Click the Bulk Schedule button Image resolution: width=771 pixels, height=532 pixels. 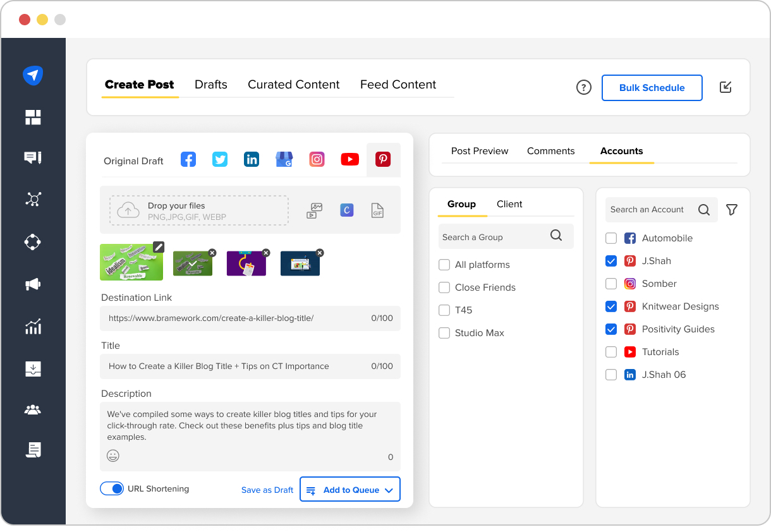[652, 88]
